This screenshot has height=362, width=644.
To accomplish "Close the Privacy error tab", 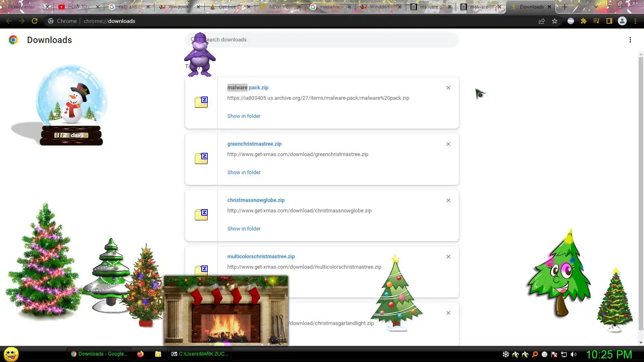I will point(47,7).
